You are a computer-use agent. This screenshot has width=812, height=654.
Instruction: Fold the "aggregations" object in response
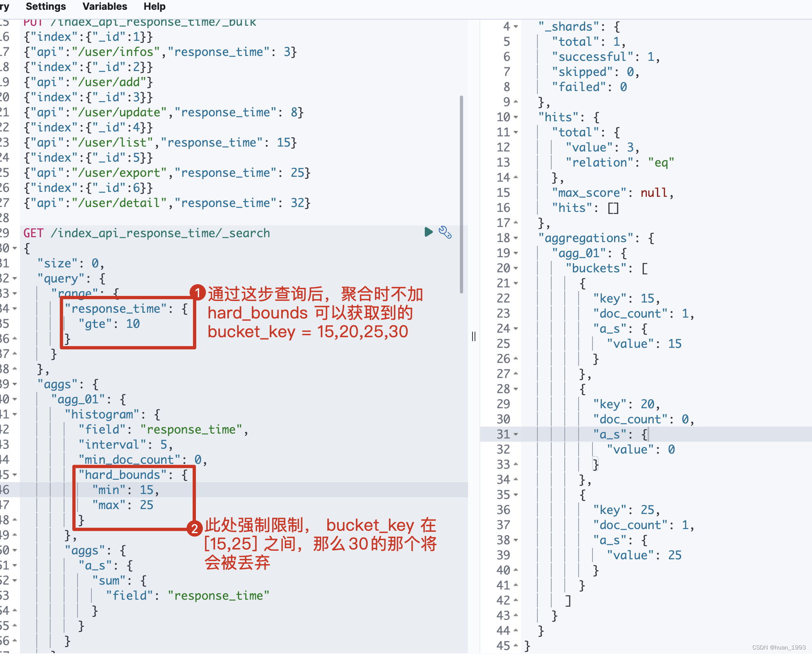click(516, 238)
